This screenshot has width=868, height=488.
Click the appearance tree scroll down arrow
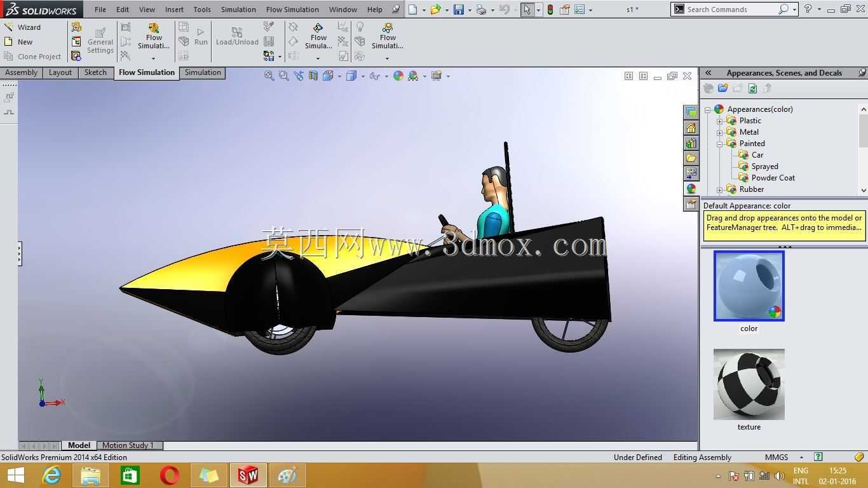coord(863,190)
